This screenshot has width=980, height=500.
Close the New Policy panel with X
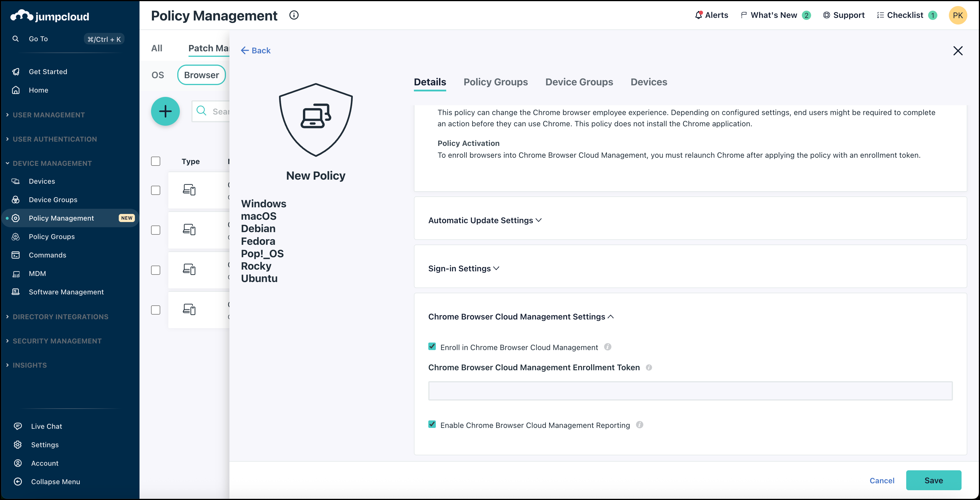[958, 51]
